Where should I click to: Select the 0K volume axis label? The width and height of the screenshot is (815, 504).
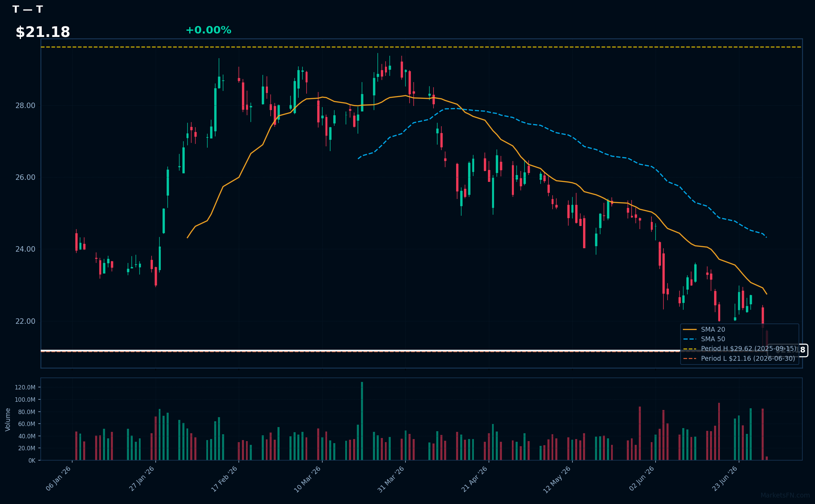(32, 461)
